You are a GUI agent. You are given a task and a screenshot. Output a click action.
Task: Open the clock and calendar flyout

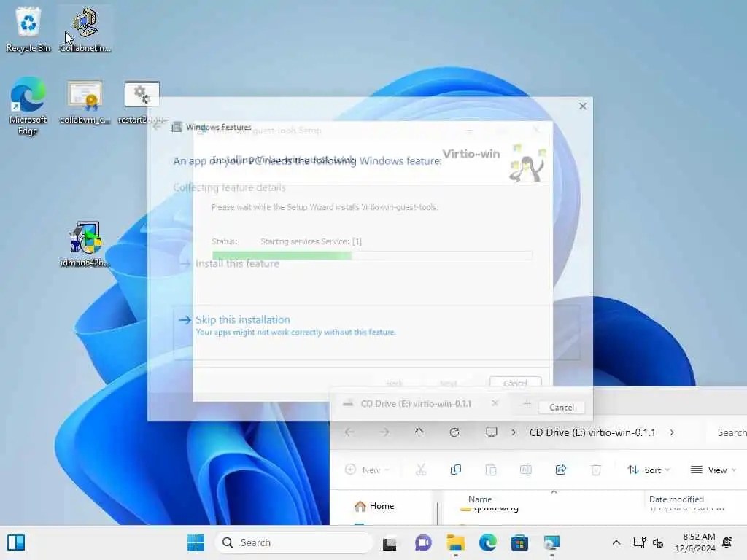pos(695,542)
